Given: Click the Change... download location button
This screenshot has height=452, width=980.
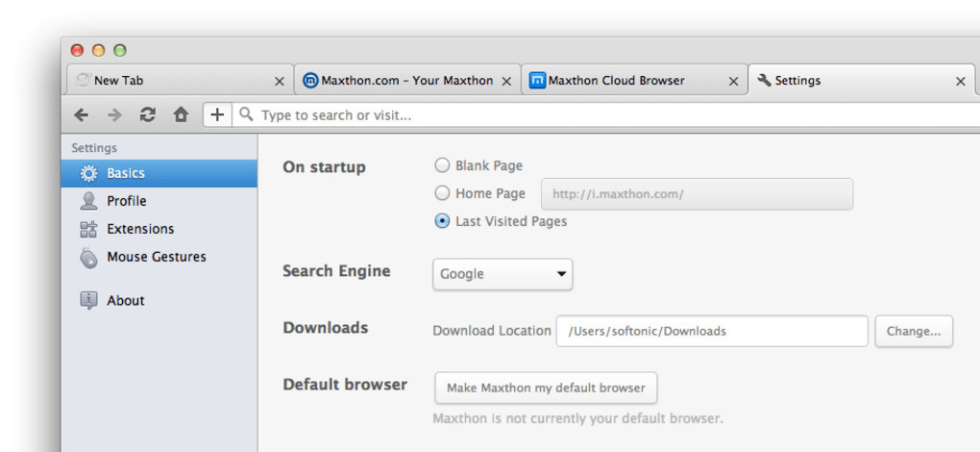Looking at the screenshot, I should tap(914, 331).
